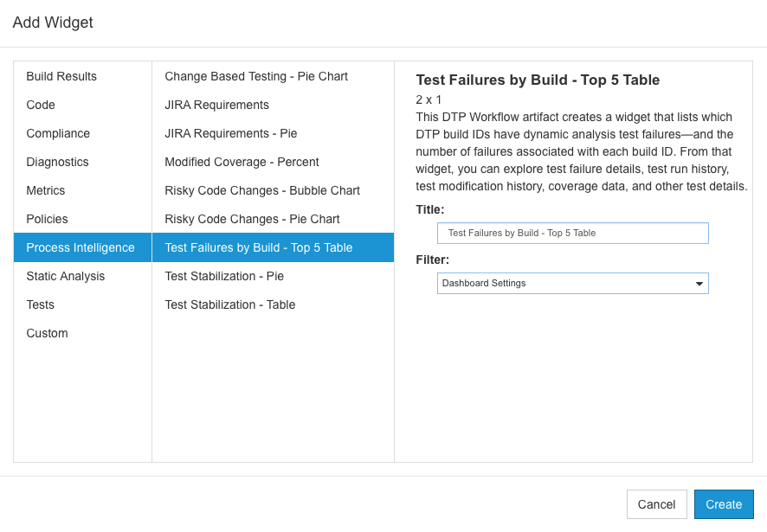Open the Filter dropdown arrow

(699, 284)
